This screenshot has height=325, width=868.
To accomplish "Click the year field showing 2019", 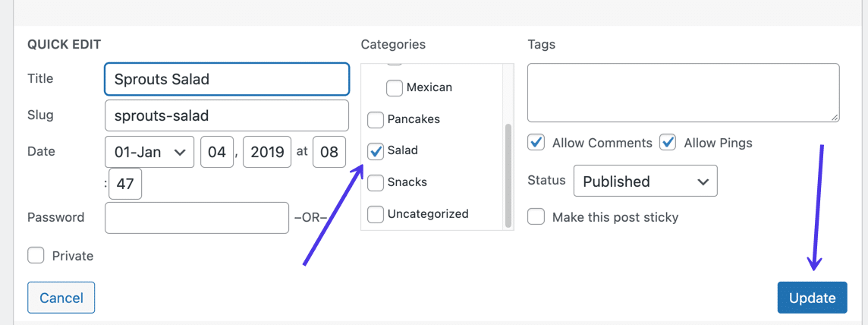I will tap(267, 153).
